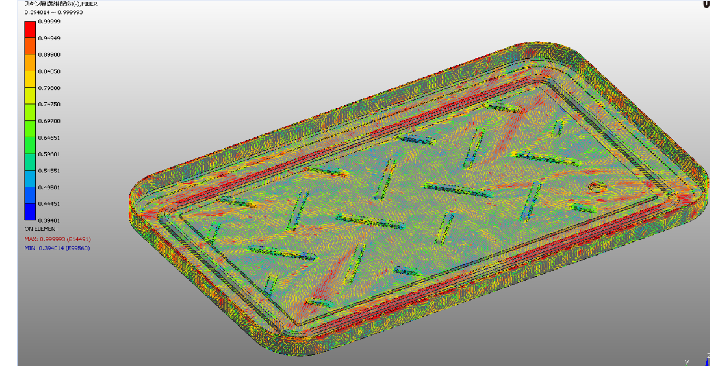710x366 pixels.
Task: Click the ON ELEMENT label below the legend
Action: coord(40,229)
